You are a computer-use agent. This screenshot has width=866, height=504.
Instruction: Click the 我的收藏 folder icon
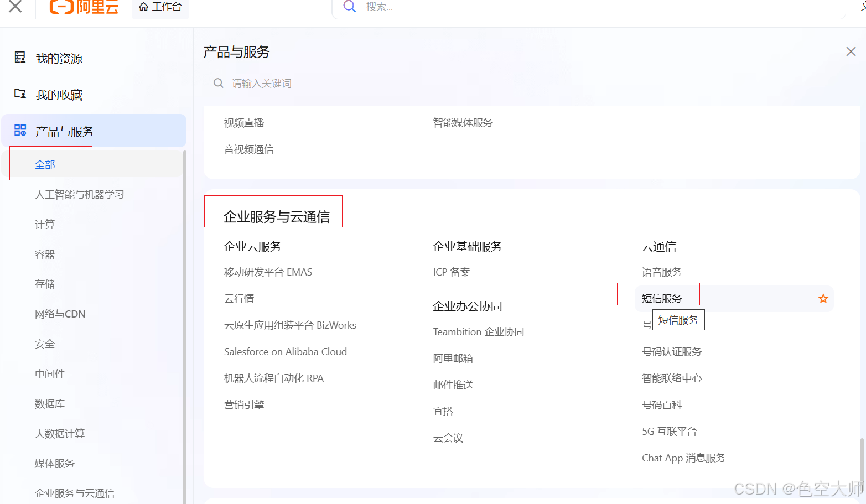tap(20, 93)
